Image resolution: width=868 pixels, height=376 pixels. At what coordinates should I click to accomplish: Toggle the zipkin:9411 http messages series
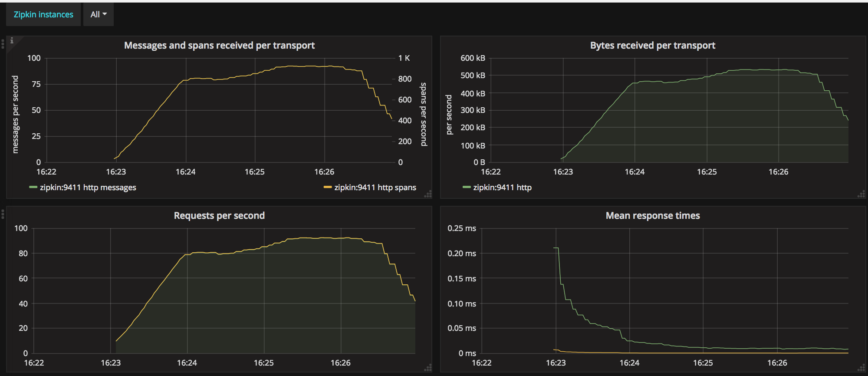click(x=88, y=188)
